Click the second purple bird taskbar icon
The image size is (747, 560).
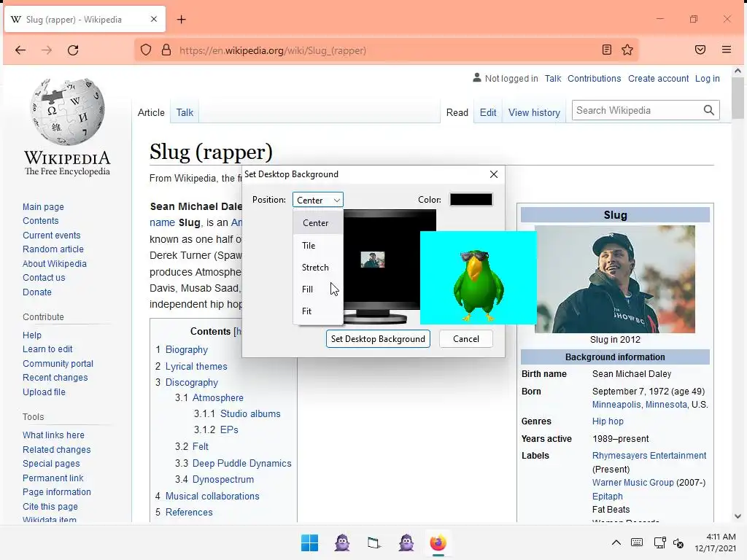(x=406, y=542)
